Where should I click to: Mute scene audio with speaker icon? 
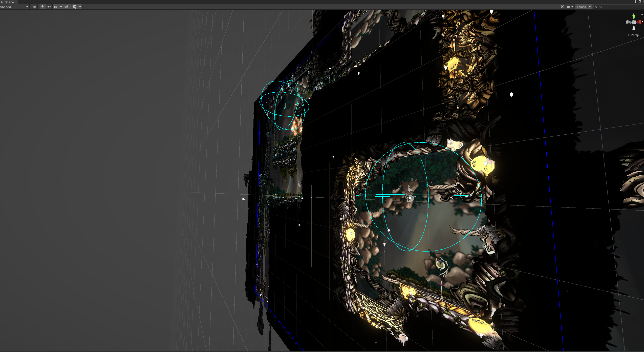click(x=49, y=7)
